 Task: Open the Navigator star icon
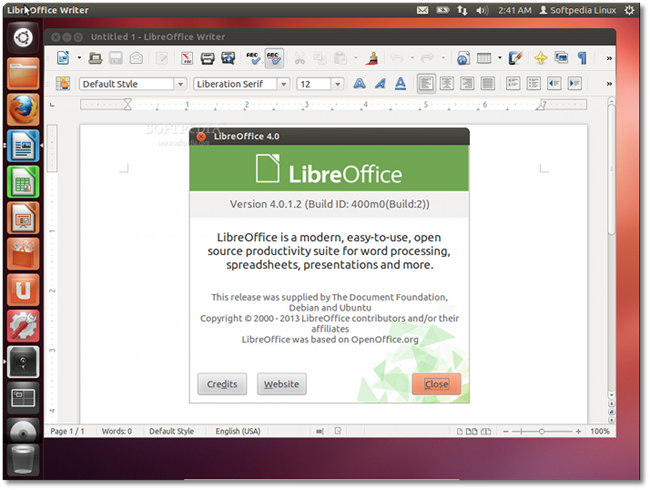point(541,58)
